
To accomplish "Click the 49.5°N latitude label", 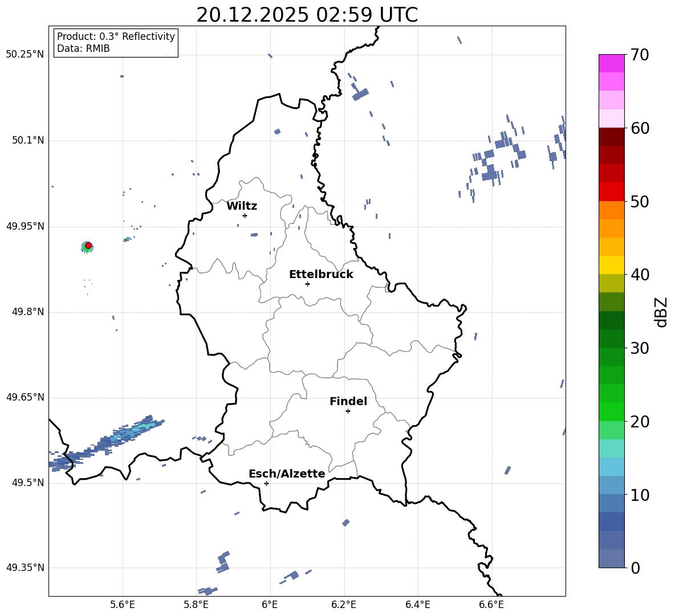I will pyautogui.click(x=28, y=483).
